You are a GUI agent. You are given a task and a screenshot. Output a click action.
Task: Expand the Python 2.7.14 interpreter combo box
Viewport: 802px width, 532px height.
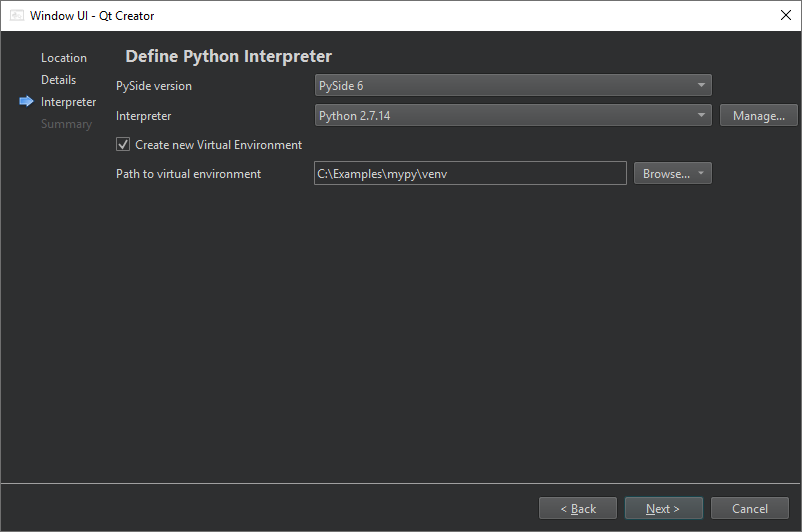[513, 116]
